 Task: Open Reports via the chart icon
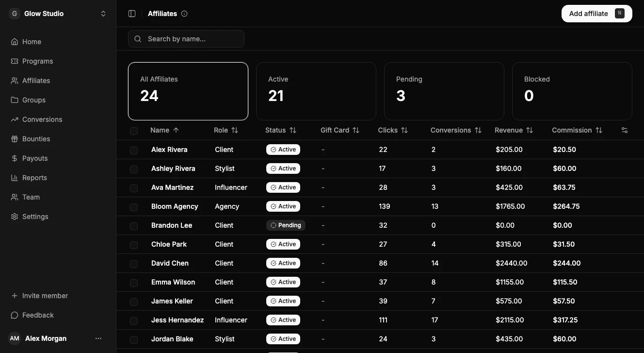14,178
